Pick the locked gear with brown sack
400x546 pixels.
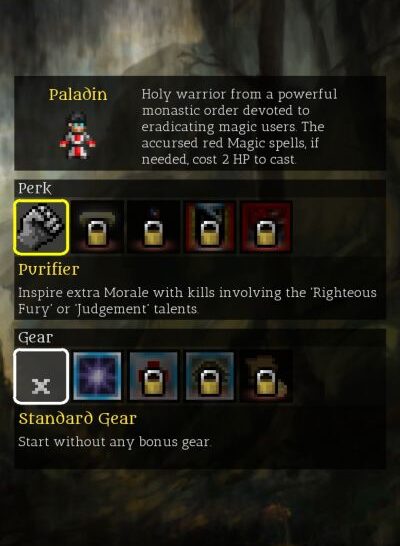[266, 376]
